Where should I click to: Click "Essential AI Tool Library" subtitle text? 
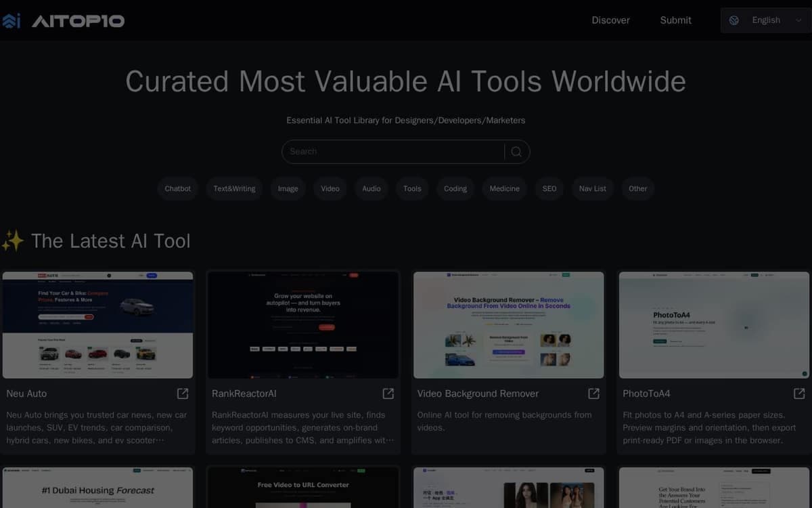(x=405, y=121)
